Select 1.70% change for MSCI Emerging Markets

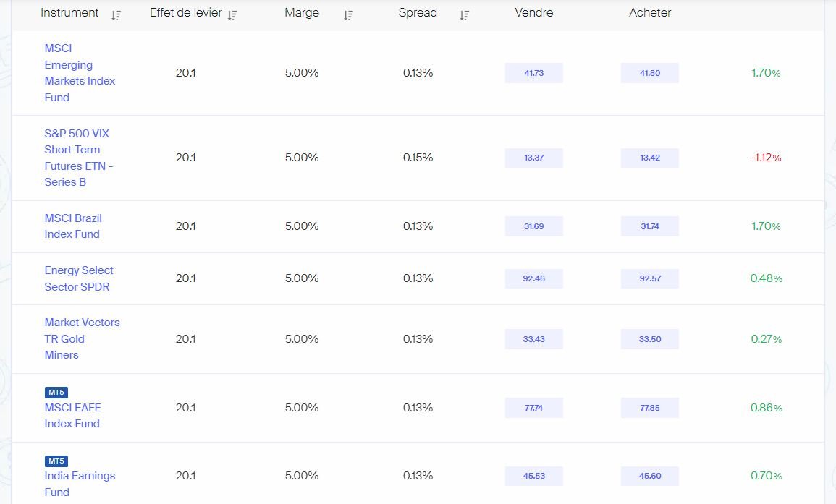tap(767, 73)
